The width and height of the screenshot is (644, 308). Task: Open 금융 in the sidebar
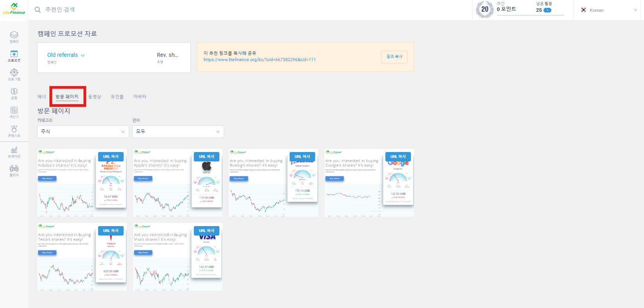(14, 94)
